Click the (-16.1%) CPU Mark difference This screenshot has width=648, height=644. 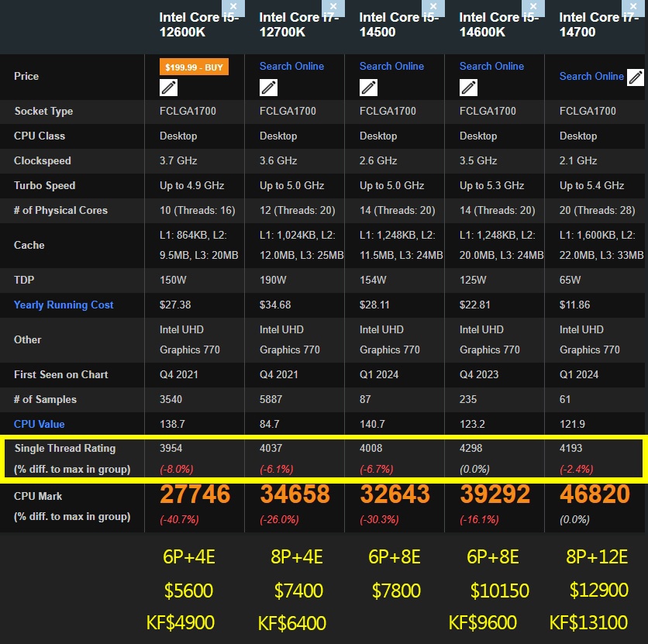(479, 519)
